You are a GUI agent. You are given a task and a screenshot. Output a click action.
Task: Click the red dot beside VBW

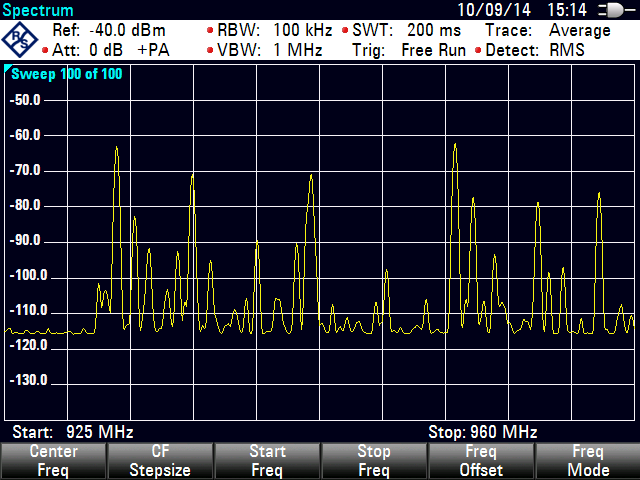click(x=210, y=51)
